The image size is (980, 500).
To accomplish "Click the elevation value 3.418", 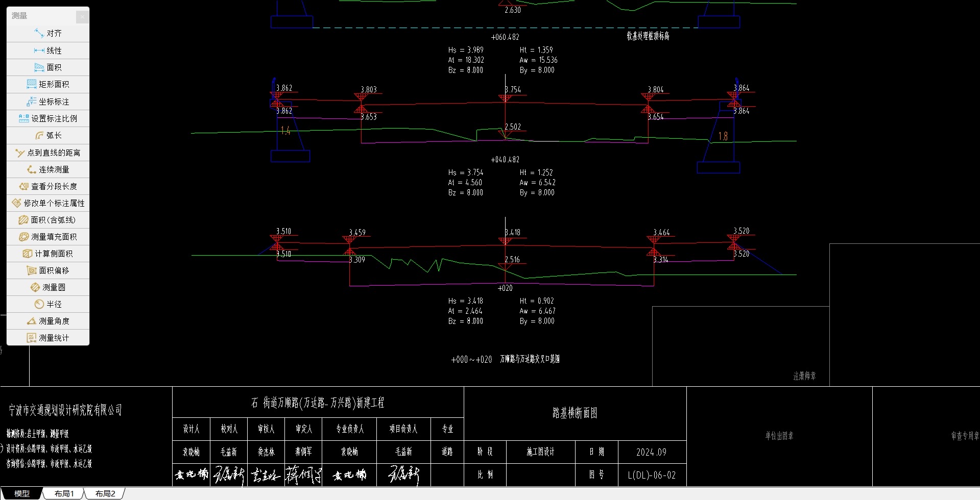I will 513,233.
